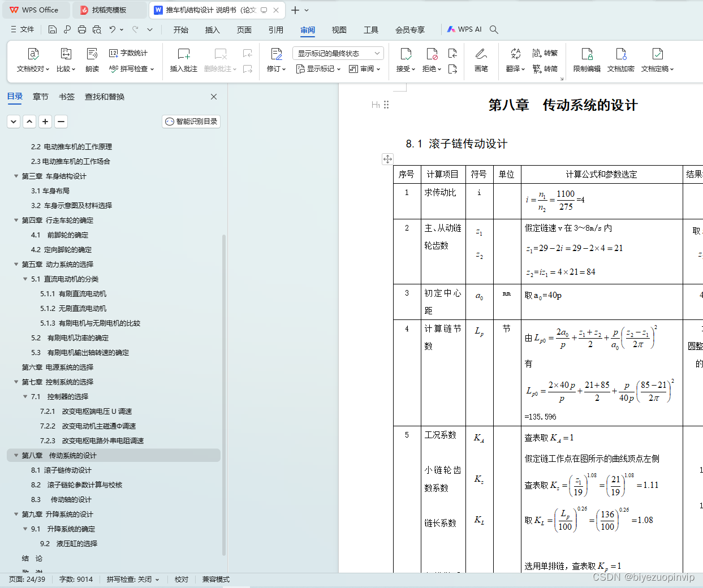Image resolution: width=703 pixels, height=588 pixels.
Task: Collapse 第九章 升降系统的设计 node
Action: [16, 514]
